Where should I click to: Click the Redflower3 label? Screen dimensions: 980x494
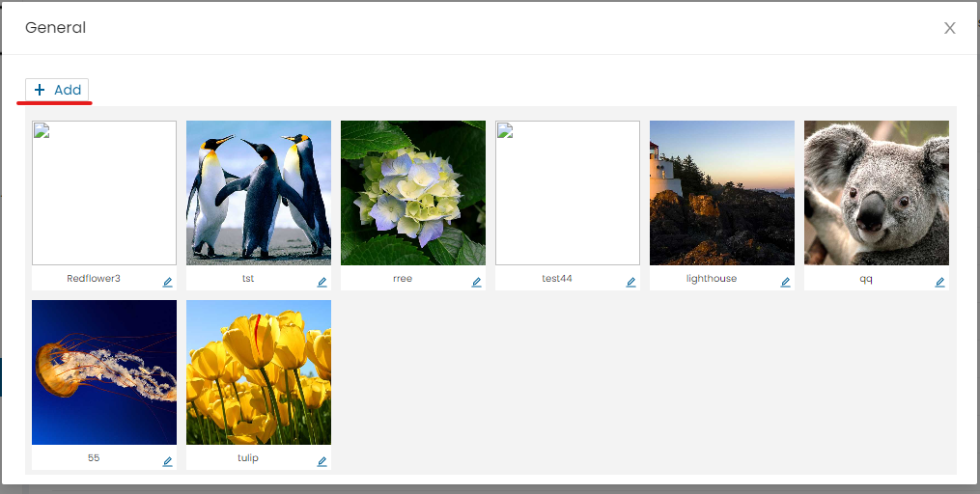point(94,279)
